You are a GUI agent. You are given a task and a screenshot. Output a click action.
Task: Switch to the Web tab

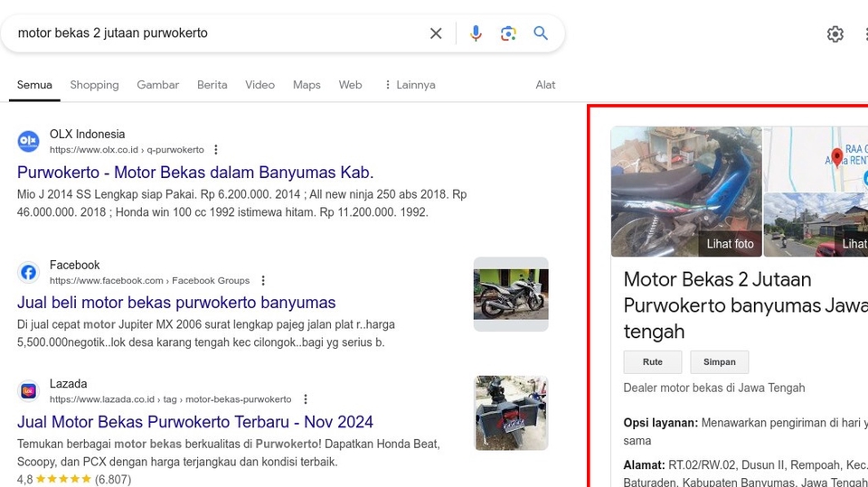(351, 85)
